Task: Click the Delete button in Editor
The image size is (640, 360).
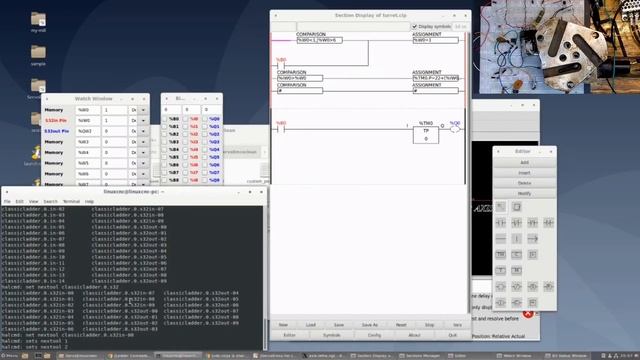Action: [x=524, y=183]
